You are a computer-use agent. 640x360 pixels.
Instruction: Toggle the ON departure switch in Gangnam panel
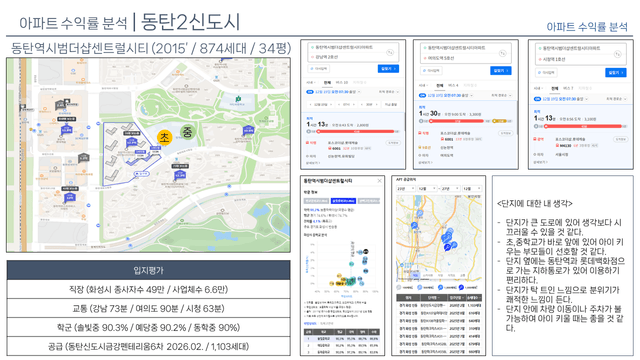tap(310, 92)
